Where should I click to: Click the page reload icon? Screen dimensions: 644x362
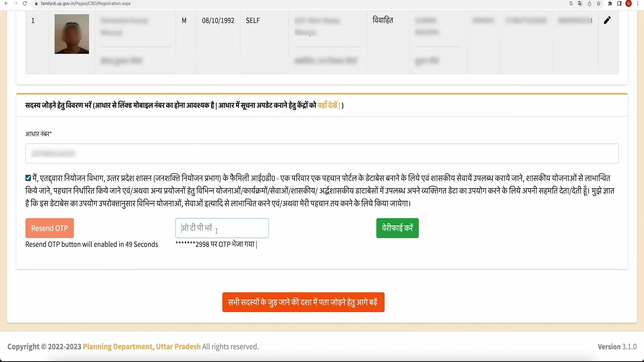[x=25, y=4]
